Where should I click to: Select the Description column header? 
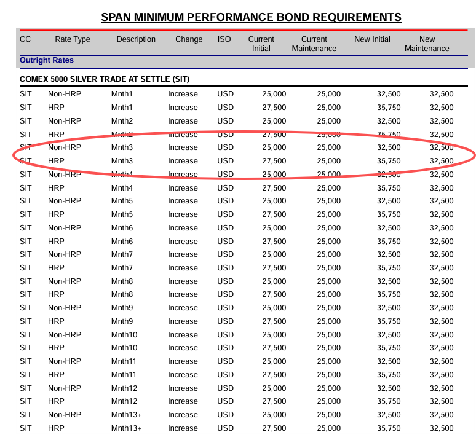pos(136,39)
